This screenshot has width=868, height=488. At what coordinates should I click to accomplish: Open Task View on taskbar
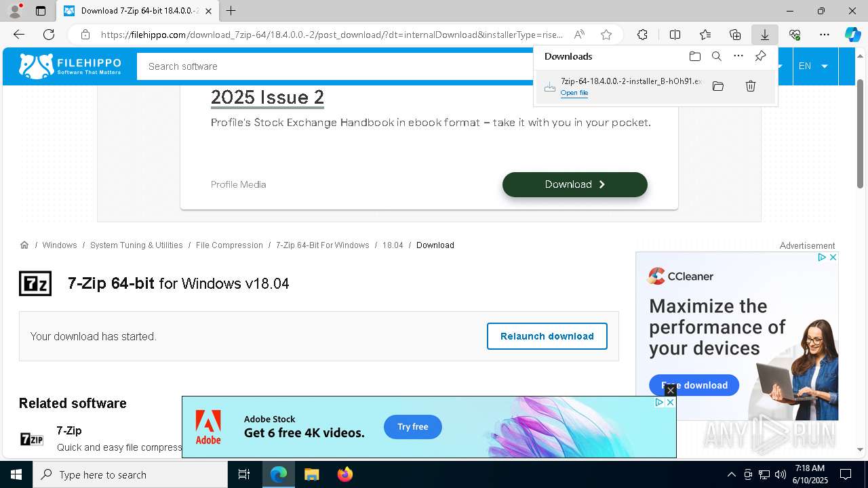(244, 474)
